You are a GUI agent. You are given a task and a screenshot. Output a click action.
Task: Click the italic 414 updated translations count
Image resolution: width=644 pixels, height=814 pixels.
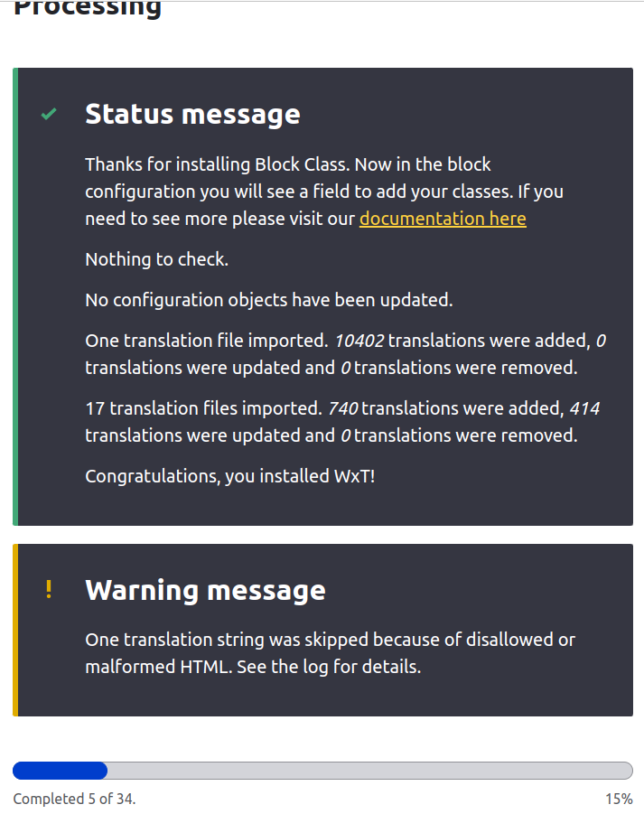[x=583, y=408]
